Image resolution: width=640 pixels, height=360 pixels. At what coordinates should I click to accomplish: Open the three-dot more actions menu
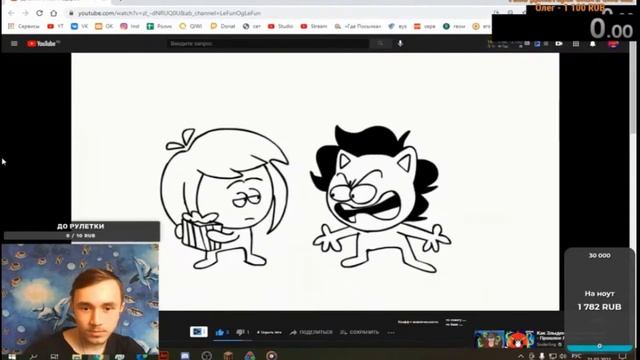pyautogui.click(x=391, y=332)
